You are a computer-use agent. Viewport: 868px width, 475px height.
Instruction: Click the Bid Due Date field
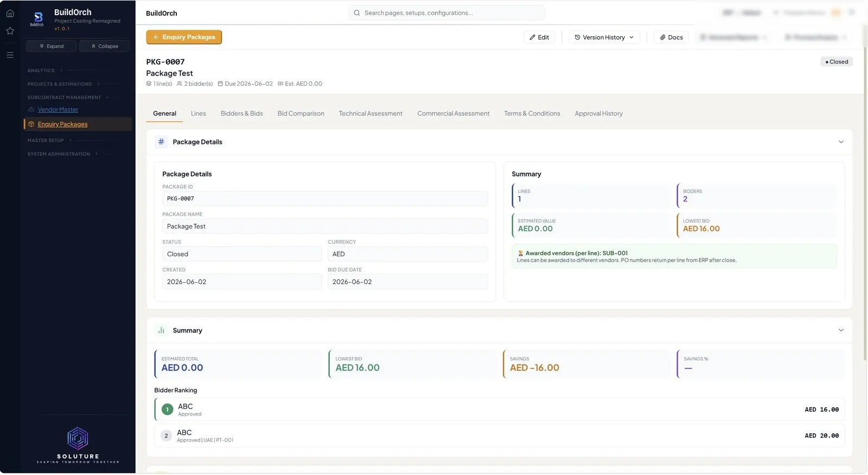(408, 282)
